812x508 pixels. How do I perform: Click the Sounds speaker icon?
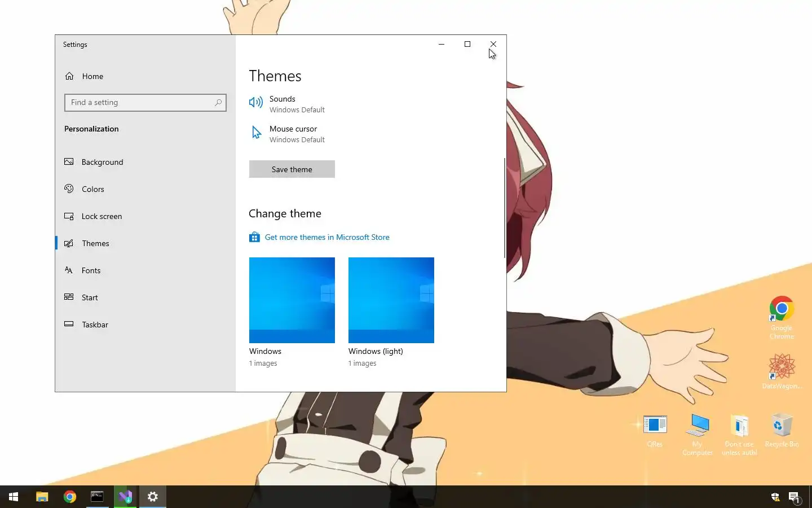[x=256, y=102]
